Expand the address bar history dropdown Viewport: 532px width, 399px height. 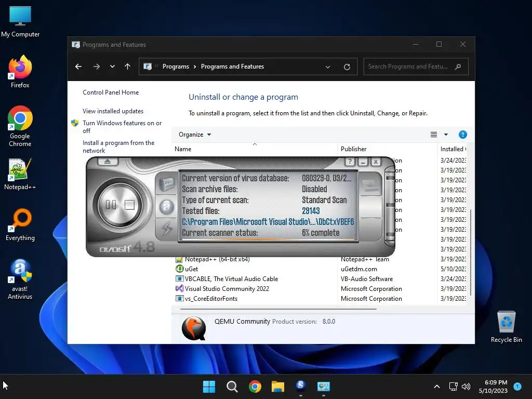pyautogui.click(x=328, y=67)
